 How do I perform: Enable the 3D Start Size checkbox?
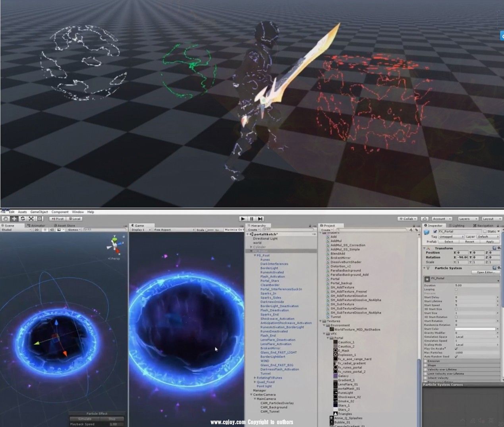coord(456,309)
